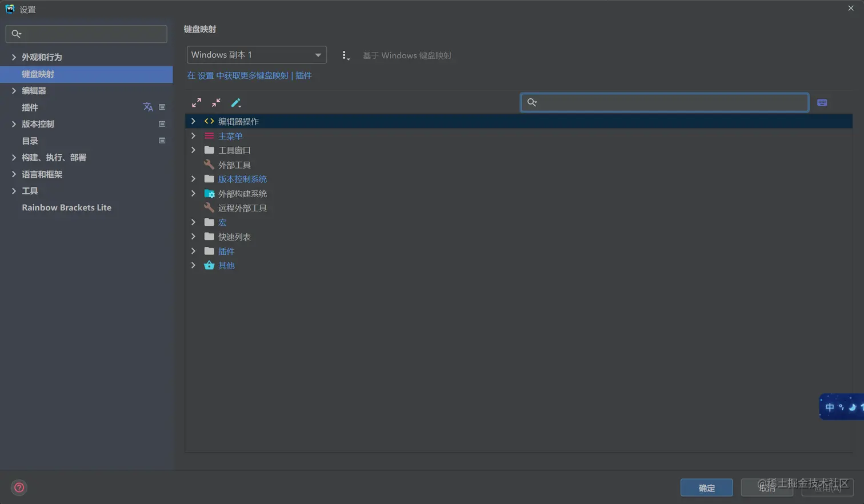This screenshot has width=864, height=504.
Task: Open help via the question mark icon
Action: [19, 487]
